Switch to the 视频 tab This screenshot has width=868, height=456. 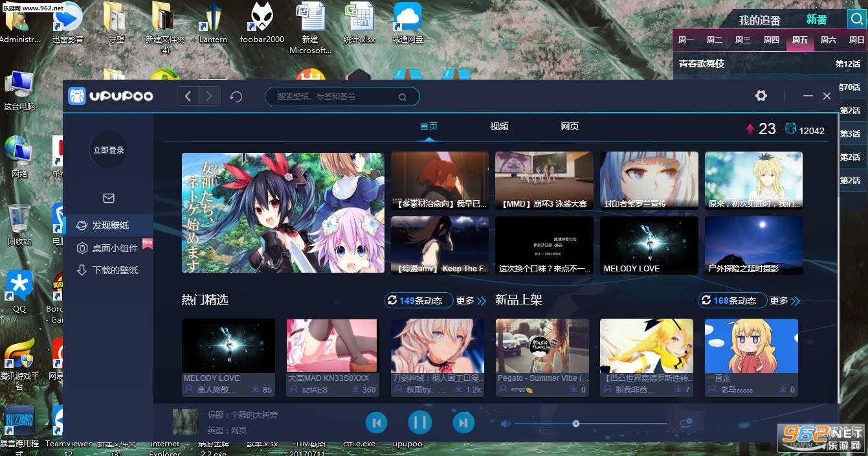tap(499, 126)
